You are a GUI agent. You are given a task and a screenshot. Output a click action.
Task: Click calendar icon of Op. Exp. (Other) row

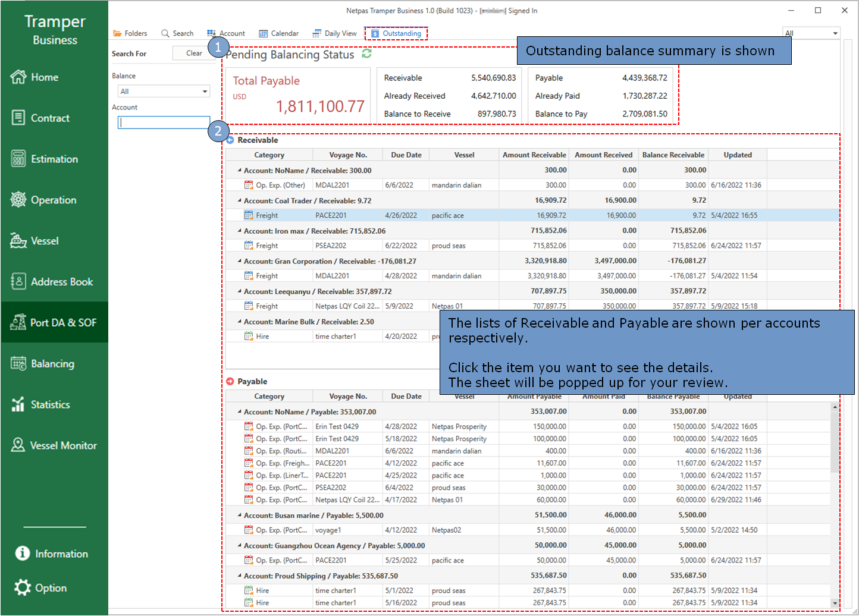[x=249, y=185]
